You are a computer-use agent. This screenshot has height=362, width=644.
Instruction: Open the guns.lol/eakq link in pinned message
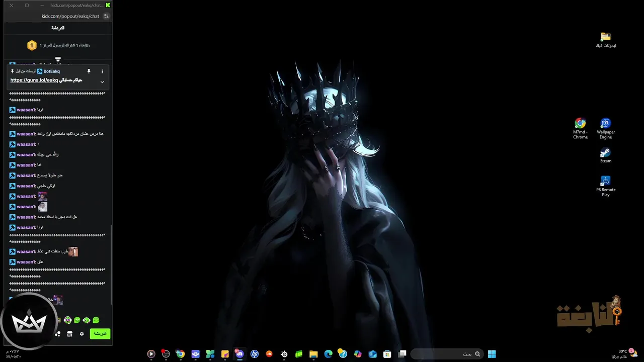(x=34, y=80)
